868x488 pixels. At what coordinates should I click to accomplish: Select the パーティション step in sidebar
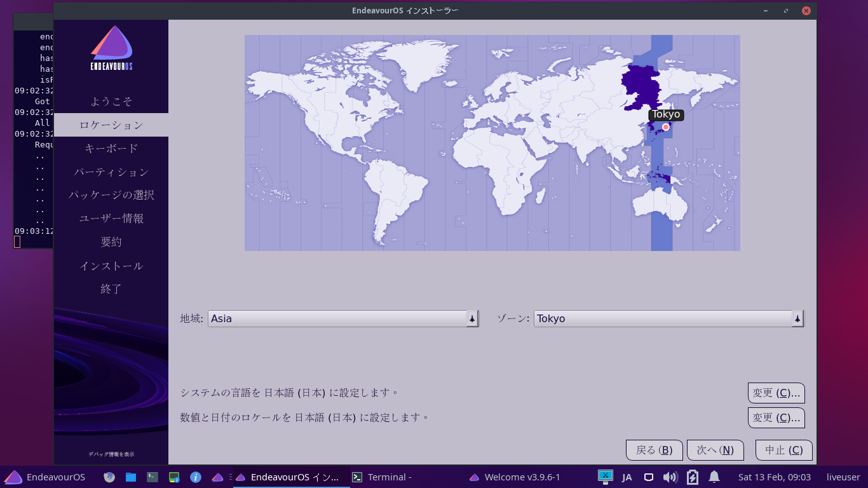point(111,172)
